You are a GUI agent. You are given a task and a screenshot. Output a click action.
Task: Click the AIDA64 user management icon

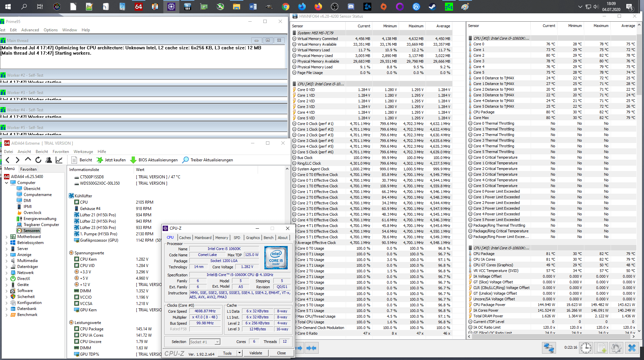click(49, 160)
